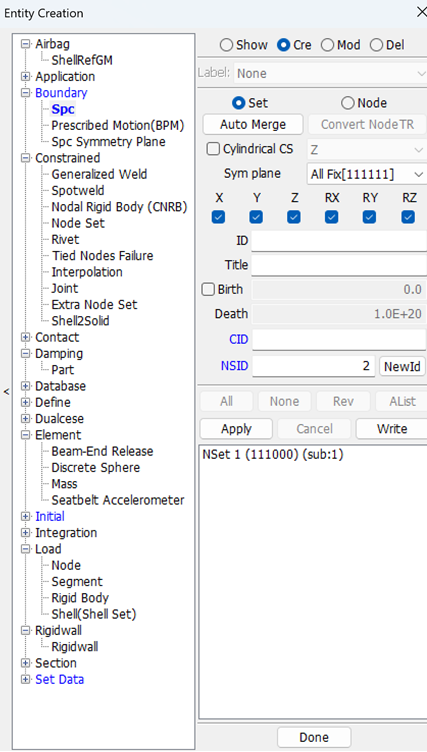Collapse the Constrained tree node
This screenshot has width=427, height=752.
pyautogui.click(x=25, y=158)
